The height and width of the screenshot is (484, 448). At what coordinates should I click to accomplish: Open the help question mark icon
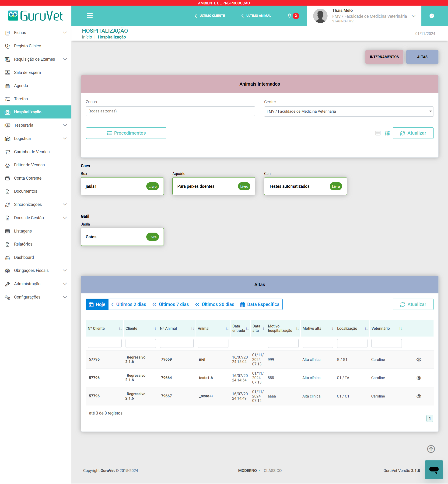[x=431, y=16]
